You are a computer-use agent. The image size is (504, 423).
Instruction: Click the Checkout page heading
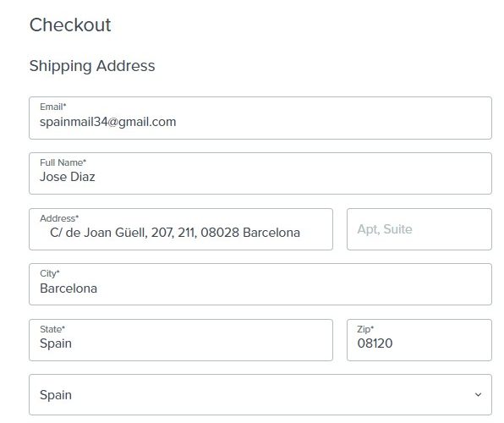point(70,25)
